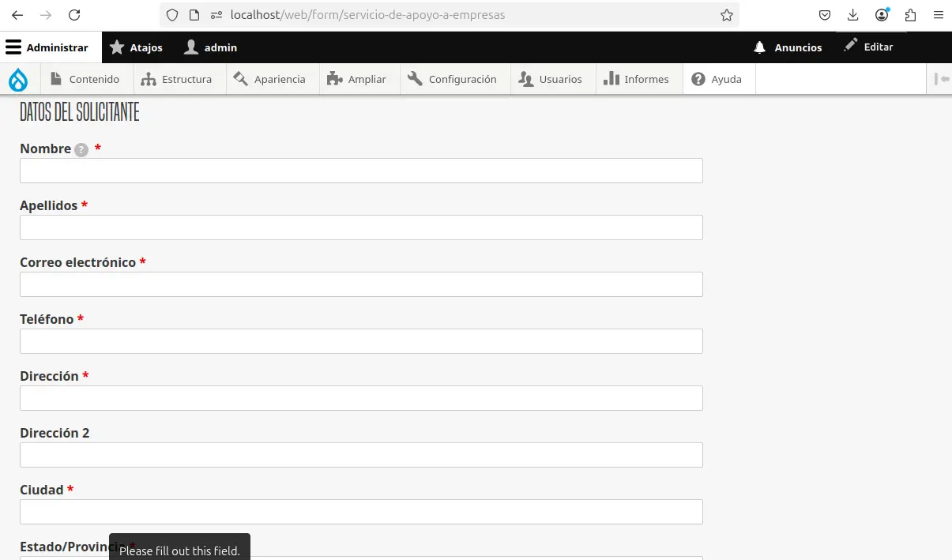Open the Firefox hamburger menu
Screen dimensions: 952x560
[938, 14]
